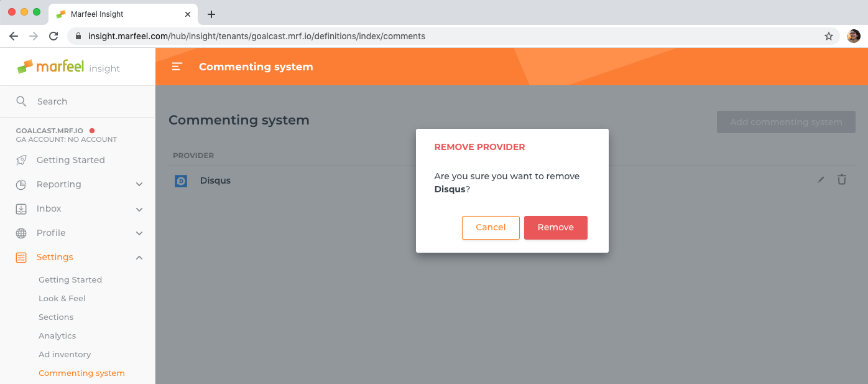The width and height of the screenshot is (868, 384).
Task: Click the browser forward arrow
Action: tap(34, 36)
